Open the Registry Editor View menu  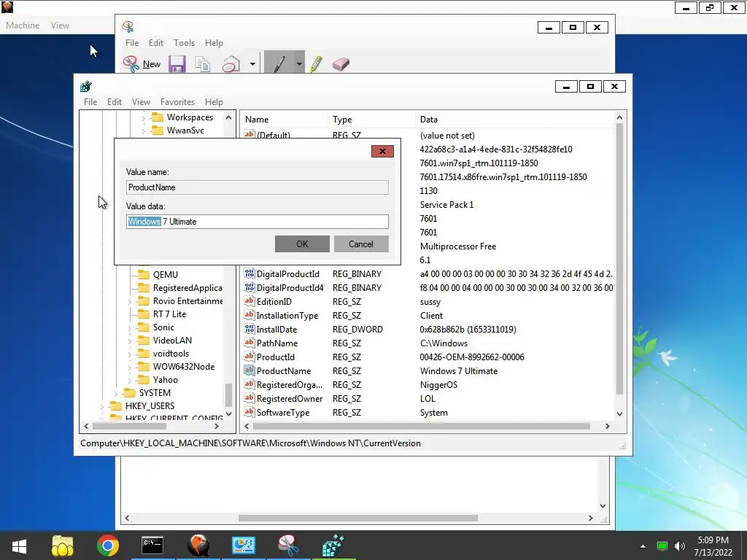point(141,102)
